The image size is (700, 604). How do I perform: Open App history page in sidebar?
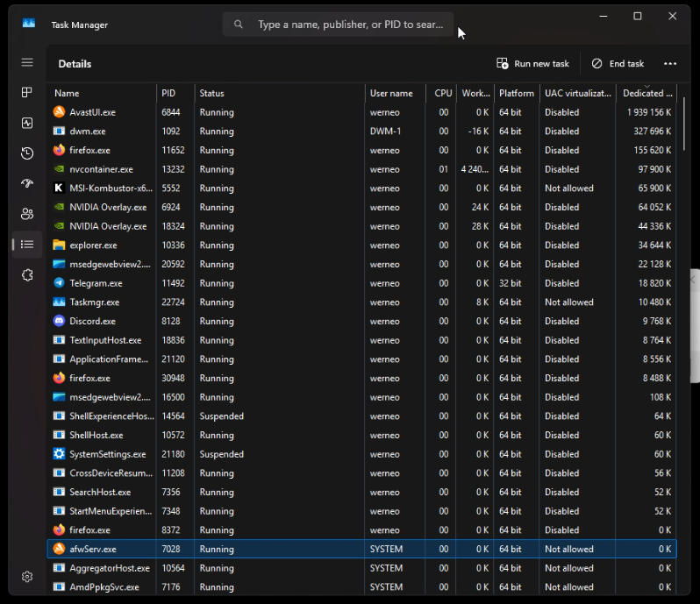pos(27,153)
